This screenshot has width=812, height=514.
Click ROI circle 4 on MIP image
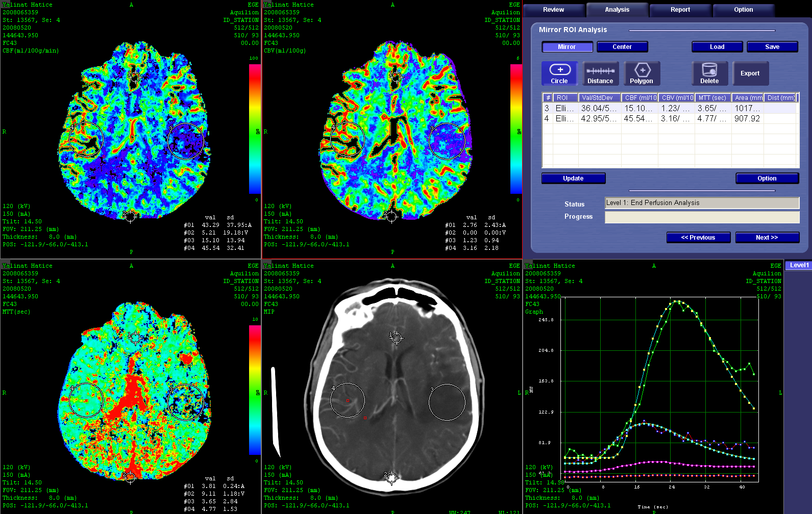point(348,401)
